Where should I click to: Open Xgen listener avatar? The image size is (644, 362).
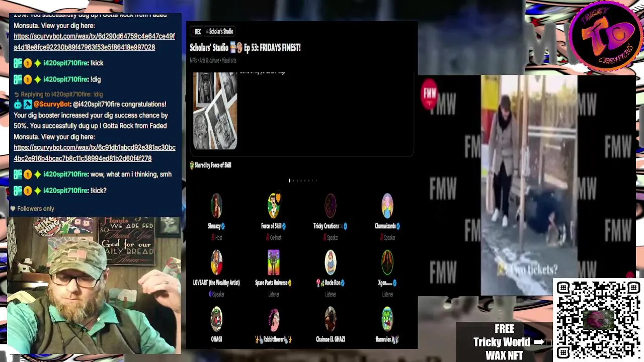coord(387,262)
